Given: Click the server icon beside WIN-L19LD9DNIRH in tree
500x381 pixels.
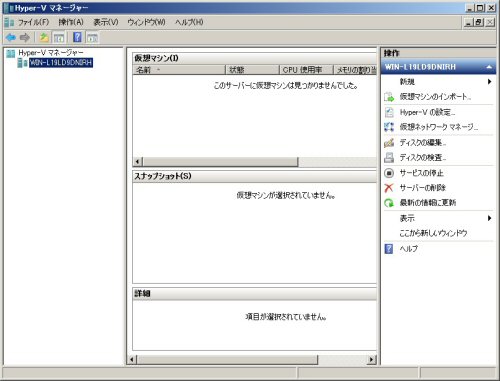Looking at the screenshot, I should pyautogui.click(x=22, y=63).
